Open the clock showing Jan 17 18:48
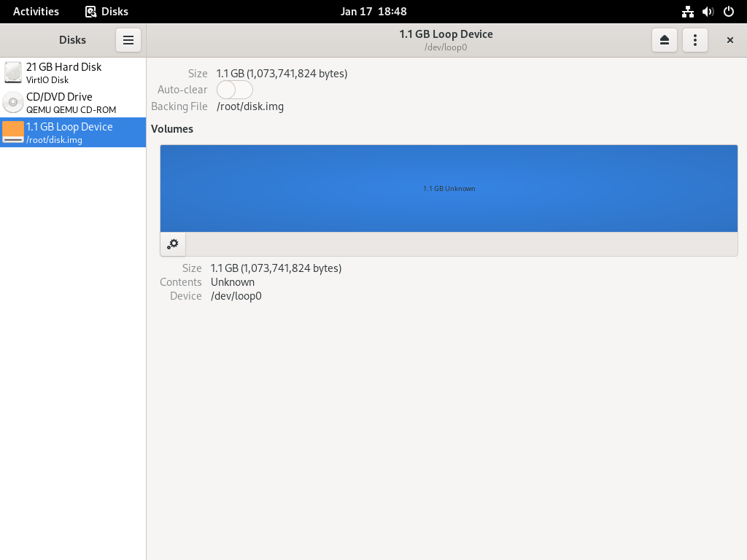 point(373,12)
